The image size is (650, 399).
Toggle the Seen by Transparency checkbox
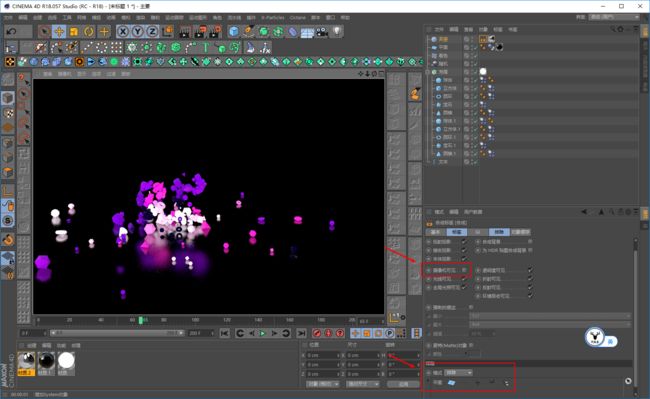(530, 270)
